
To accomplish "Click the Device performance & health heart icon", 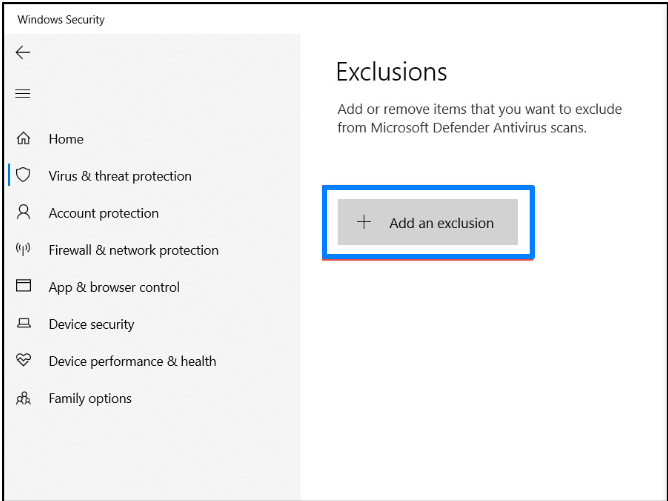I will click(x=24, y=361).
